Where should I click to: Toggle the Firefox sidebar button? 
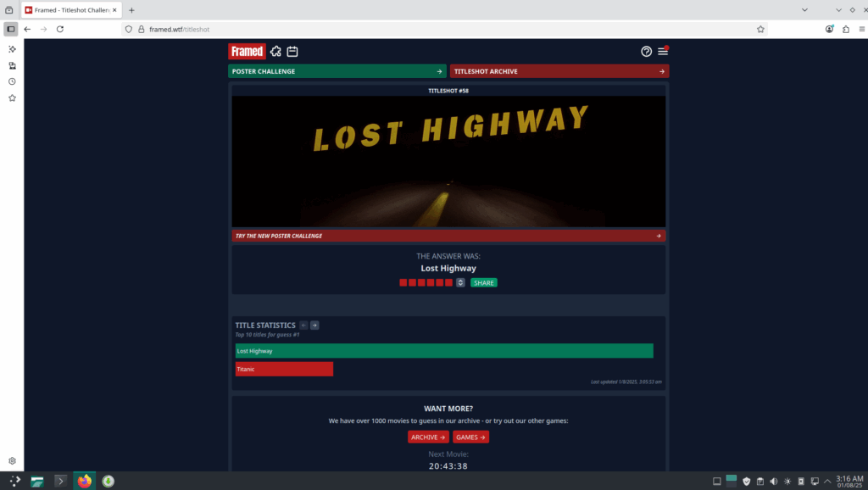coord(11,29)
